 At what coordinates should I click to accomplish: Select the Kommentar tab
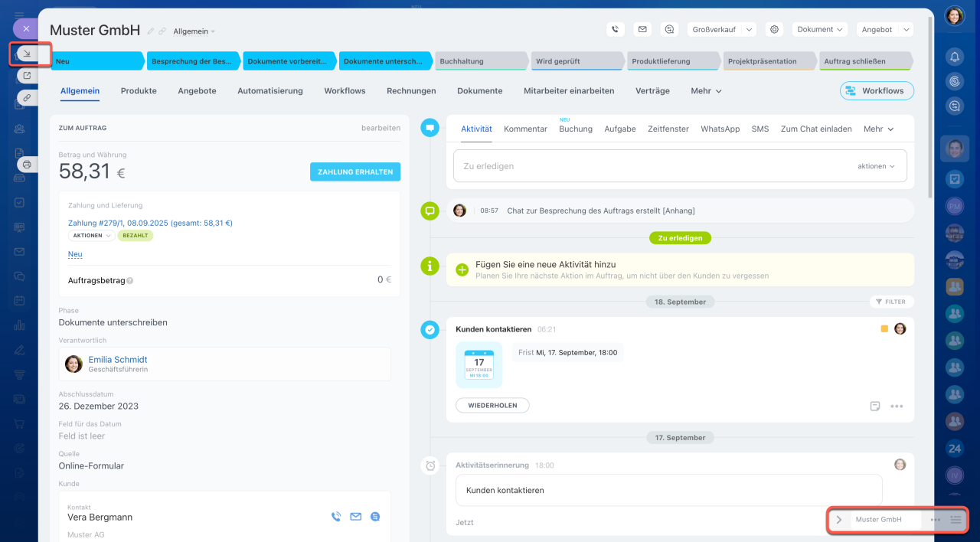[525, 129]
